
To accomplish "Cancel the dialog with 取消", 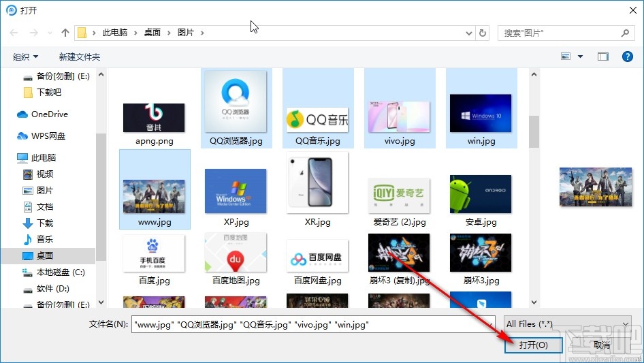I will point(602,345).
